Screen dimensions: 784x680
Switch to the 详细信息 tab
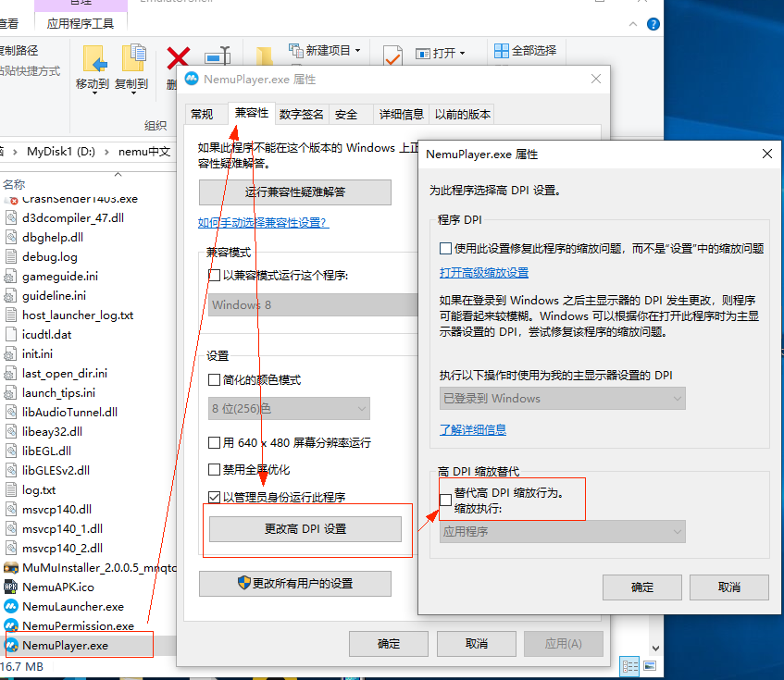click(x=402, y=115)
